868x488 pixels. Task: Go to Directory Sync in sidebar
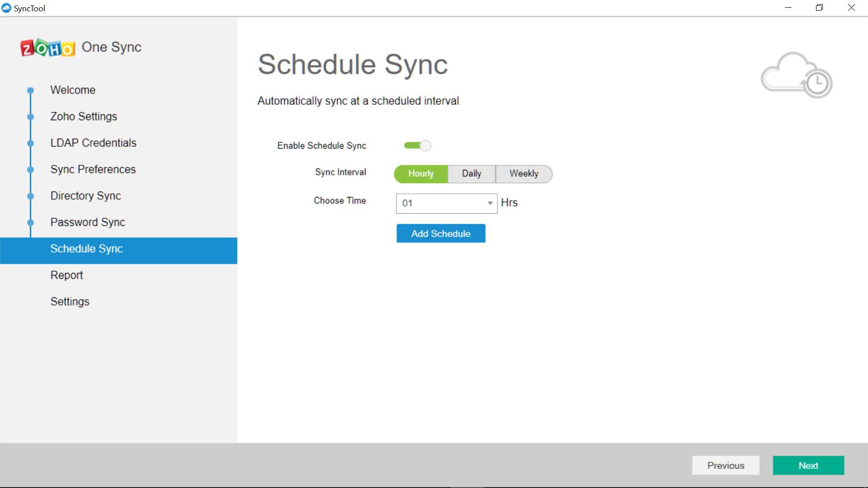[85, 196]
